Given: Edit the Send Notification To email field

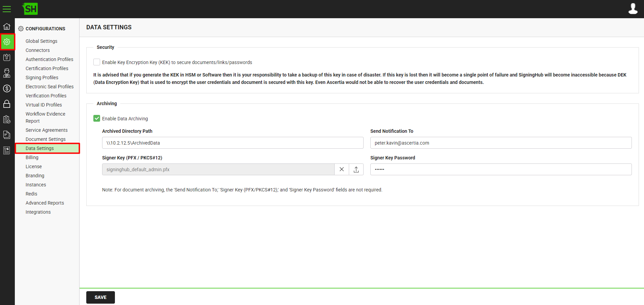Looking at the screenshot, I should coord(501,143).
